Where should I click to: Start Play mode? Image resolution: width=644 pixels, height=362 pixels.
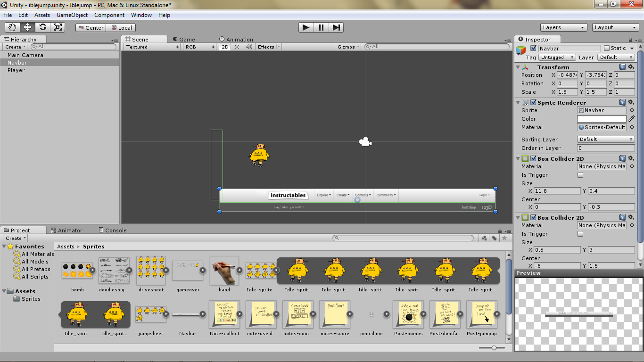point(306,27)
